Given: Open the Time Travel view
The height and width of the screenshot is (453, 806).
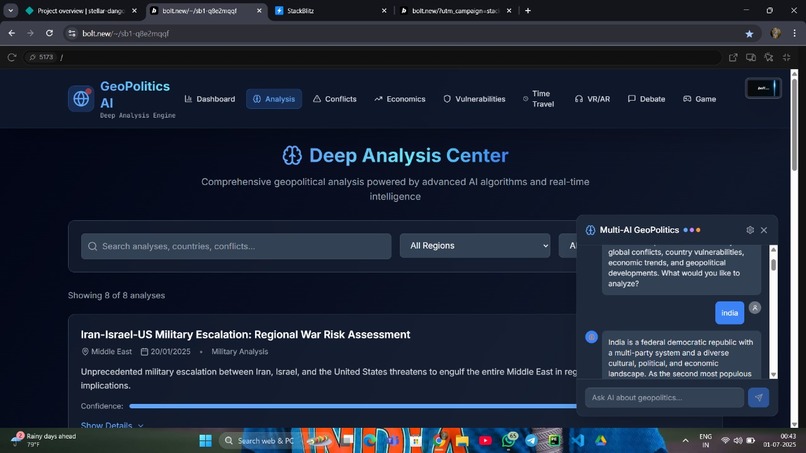Looking at the screenshot, I should (x=539, y=99).
